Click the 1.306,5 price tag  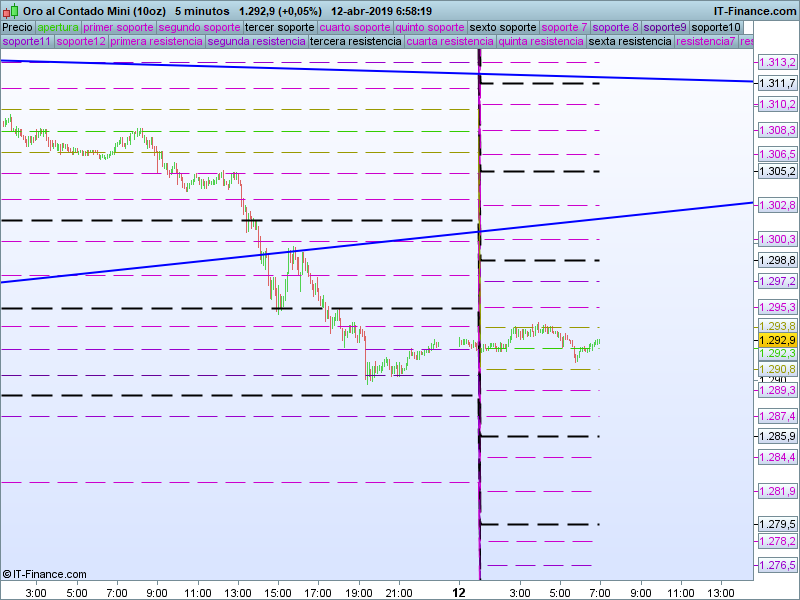pos(777,154)
